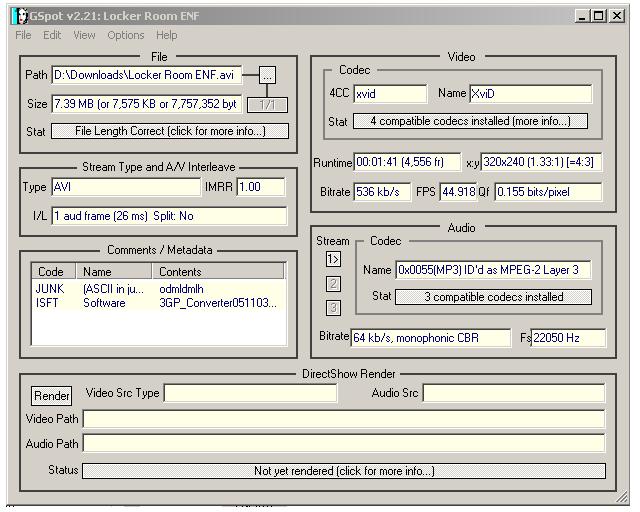Screen dimensions: 640x512
Task: Click the I/L field with 1 aud frame
Action: (x=169, y=216)
